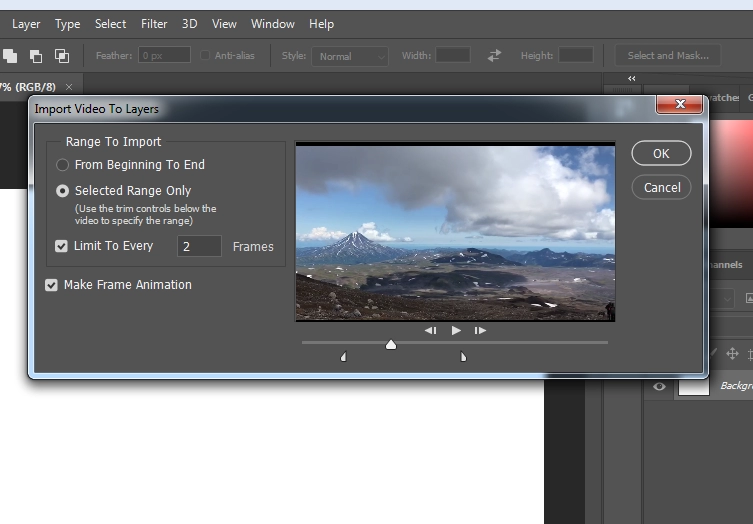Click the lock position move icon

(732, 354)
